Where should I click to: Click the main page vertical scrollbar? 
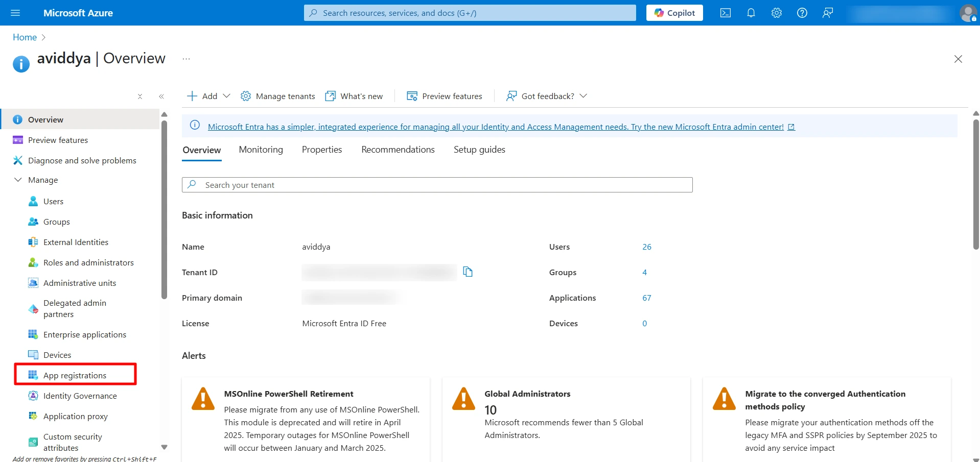pos(976,184)
